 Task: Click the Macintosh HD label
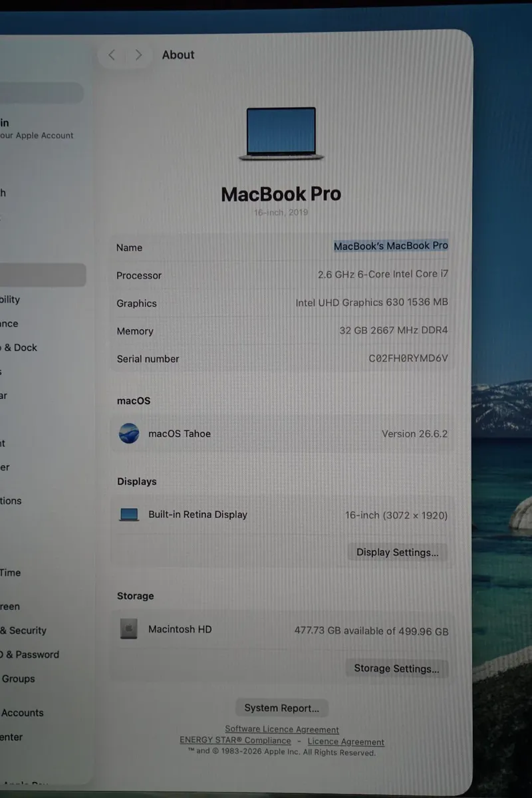pos(180,629)
